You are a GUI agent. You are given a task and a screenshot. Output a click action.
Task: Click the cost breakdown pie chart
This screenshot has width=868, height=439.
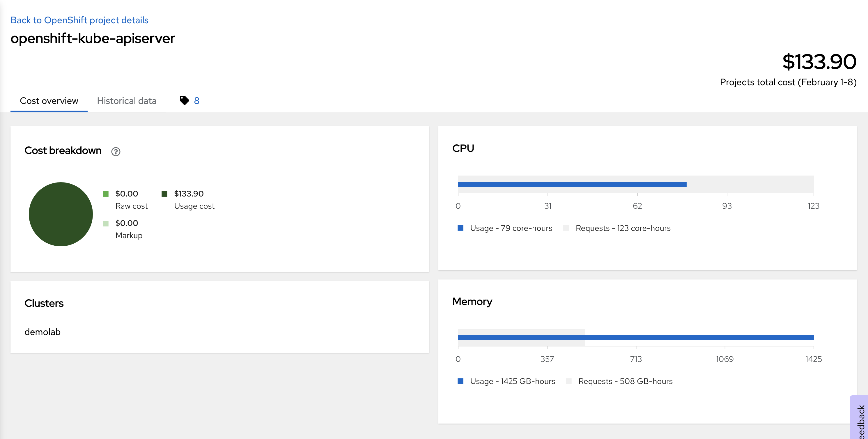61,214
